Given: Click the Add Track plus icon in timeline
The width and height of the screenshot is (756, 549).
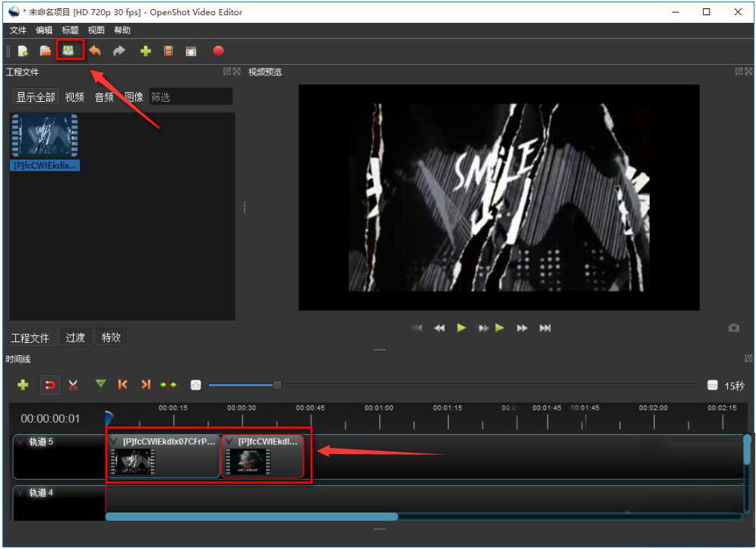Looking at the screenshot, I should pos(23,385).
